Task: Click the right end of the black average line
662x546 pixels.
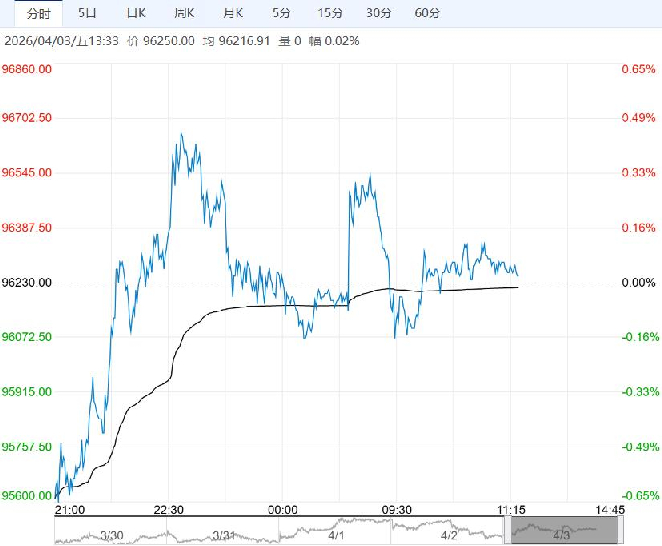Action: pos(518,287)
